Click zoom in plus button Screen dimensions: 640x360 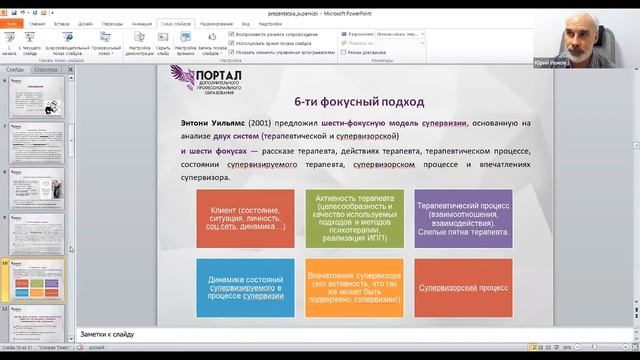pos(626,347)
